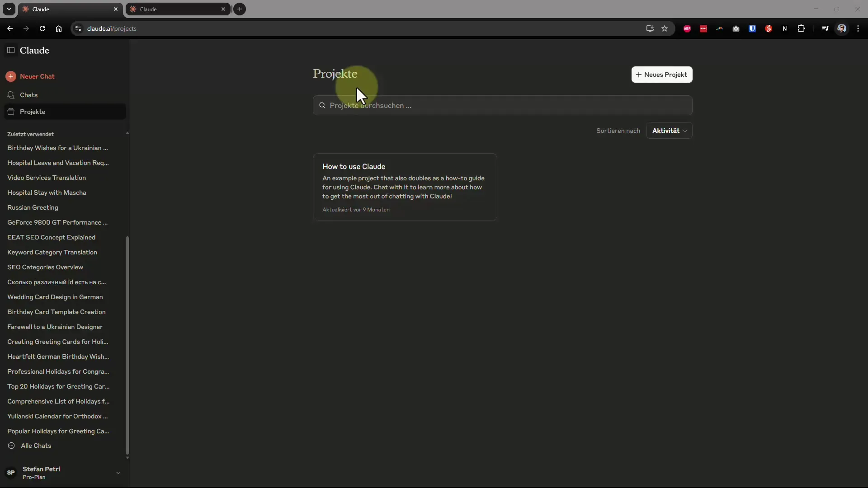
Task: Expand the Stefan Petri account menu chevron
Action: [x=118, y=473]
